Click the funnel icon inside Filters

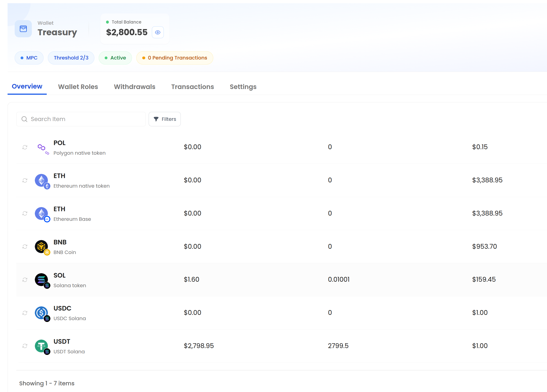pos(156,119)
